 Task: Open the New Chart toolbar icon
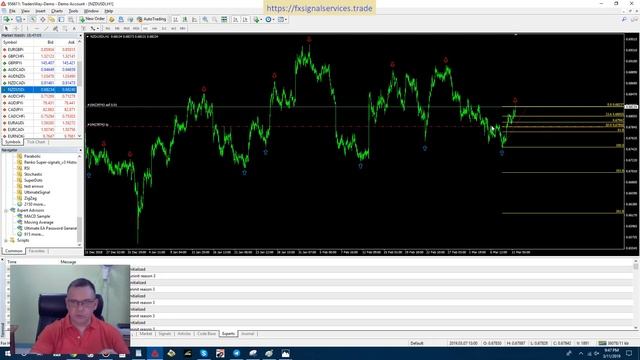click(x=7, y=19)
